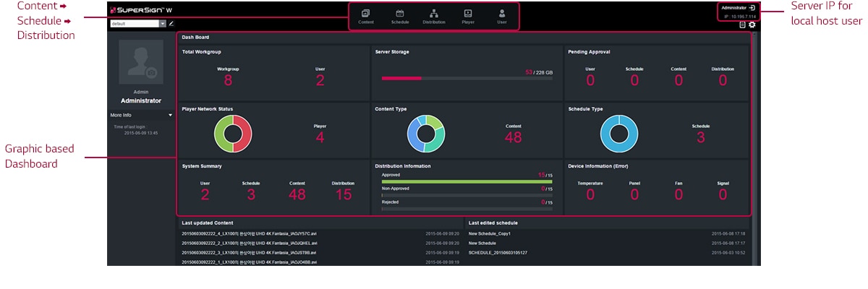This screenshot has width=868, height=289.
Task: Open the settings gear icon
Action: [752, 25]
